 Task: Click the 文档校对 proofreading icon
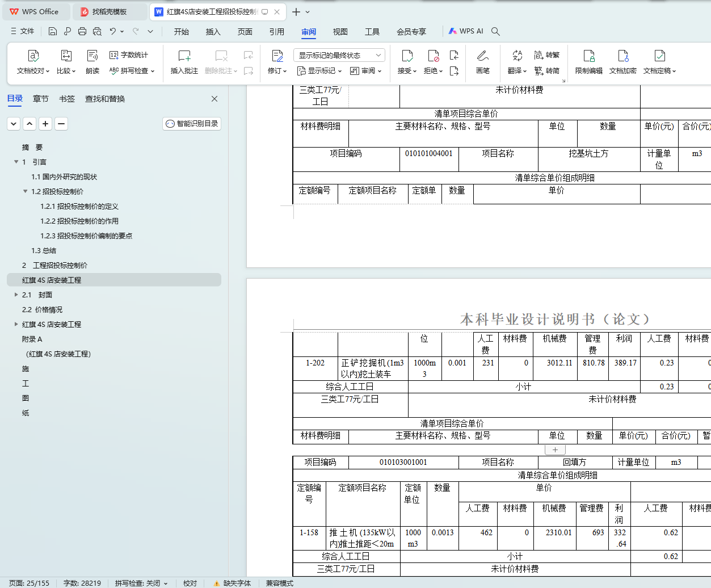click(x=33, y=56)
